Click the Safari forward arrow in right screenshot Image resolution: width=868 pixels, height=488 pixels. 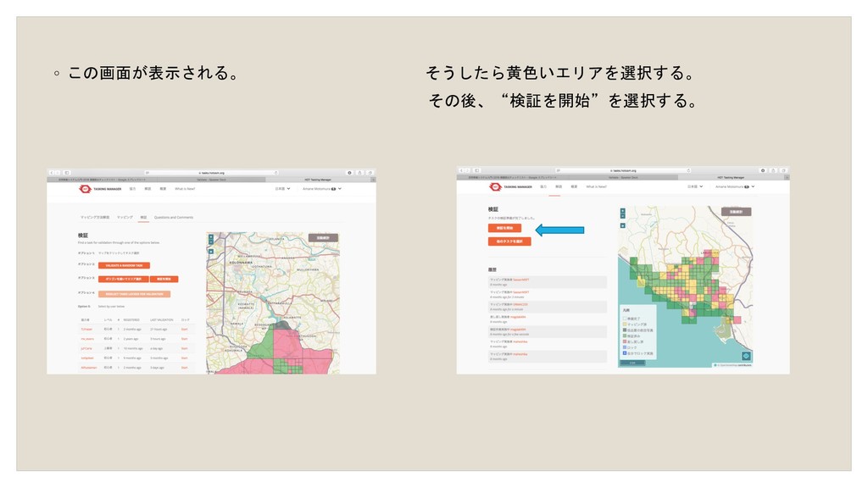click(x=468, y=170)
